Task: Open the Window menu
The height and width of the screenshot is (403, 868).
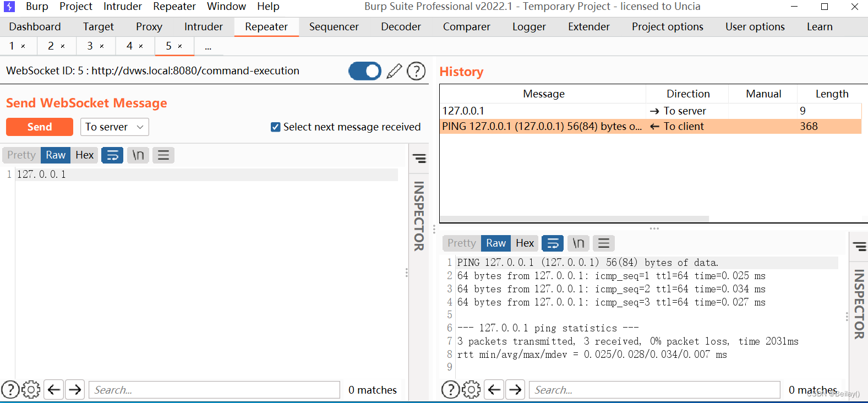Action: (x=226, y=7)
